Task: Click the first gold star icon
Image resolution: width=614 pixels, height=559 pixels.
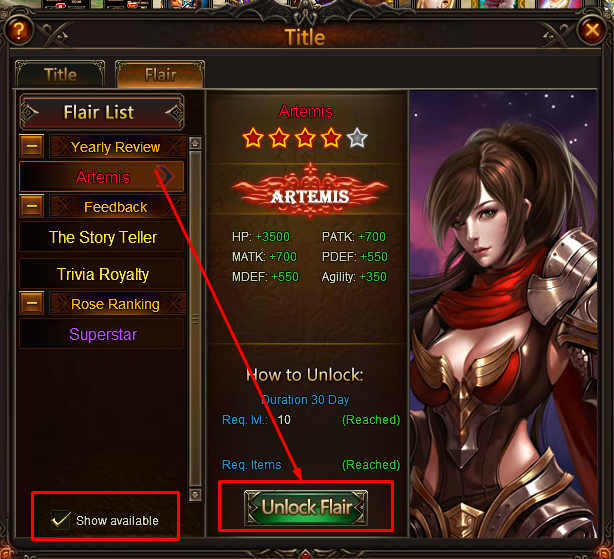Action: pyautogui.click(x=253, y=138)
